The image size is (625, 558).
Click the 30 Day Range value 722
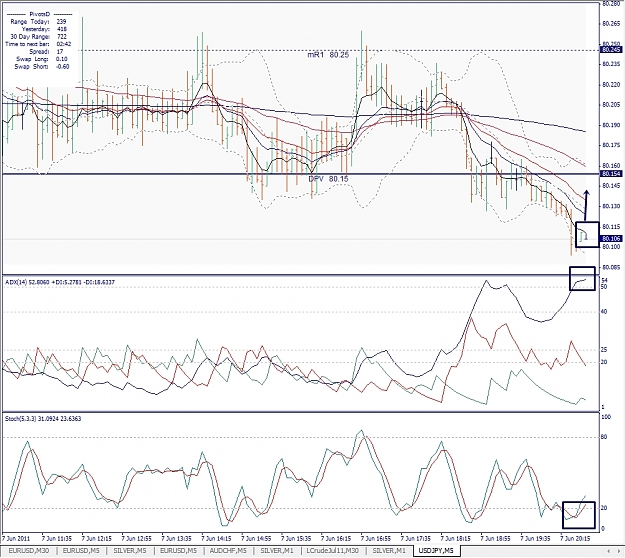tap(62, 37)
